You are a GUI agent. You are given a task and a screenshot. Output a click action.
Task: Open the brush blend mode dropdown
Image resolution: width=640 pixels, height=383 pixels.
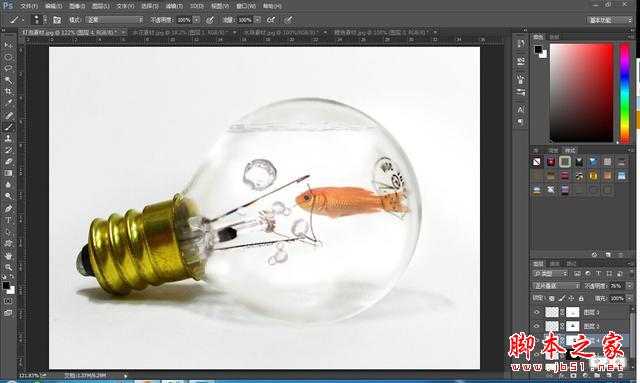tap(114, 20)
